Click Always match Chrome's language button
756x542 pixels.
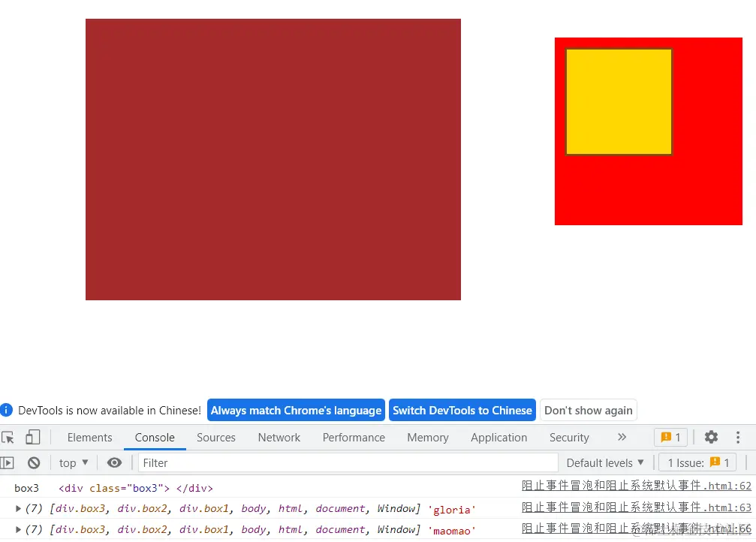coord(296,410)
